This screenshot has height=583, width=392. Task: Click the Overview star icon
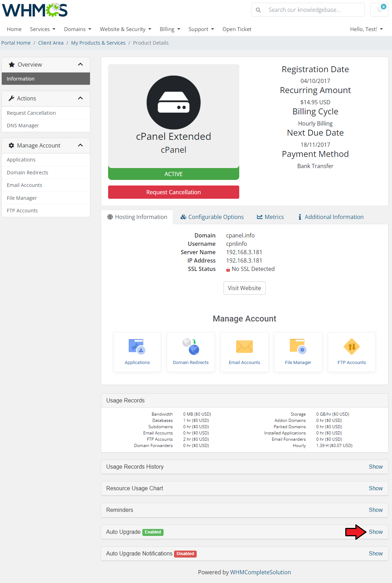(x=12, y=65)
